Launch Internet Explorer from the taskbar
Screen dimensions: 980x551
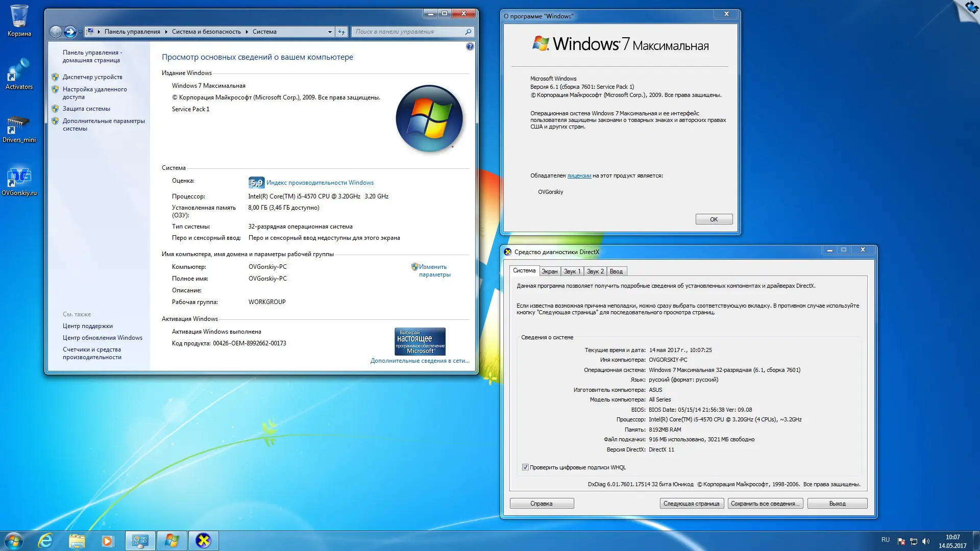(45, 540)
